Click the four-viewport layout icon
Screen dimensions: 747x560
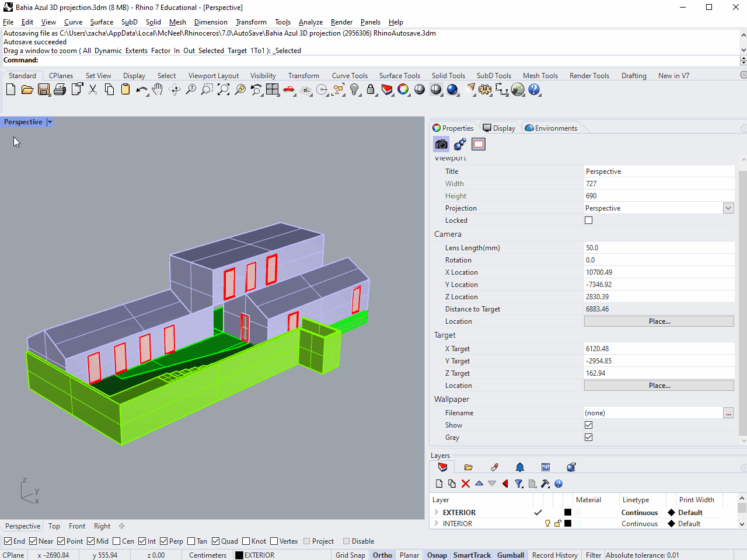pyautogui.click(x=273, y=89)
